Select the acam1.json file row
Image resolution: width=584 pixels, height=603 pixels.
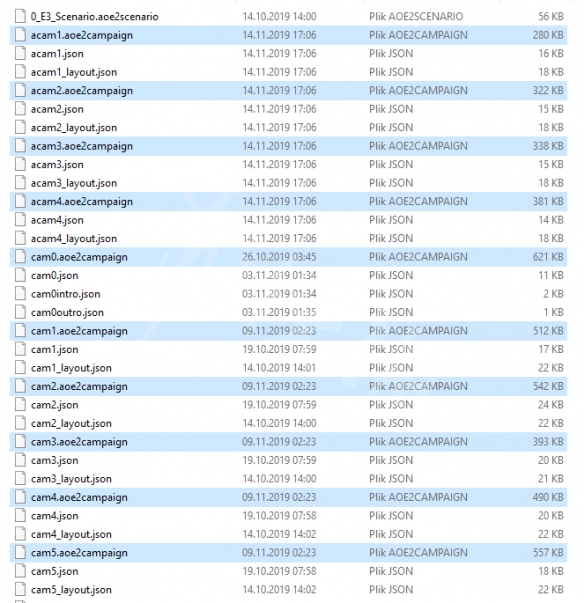coord(288,53)
